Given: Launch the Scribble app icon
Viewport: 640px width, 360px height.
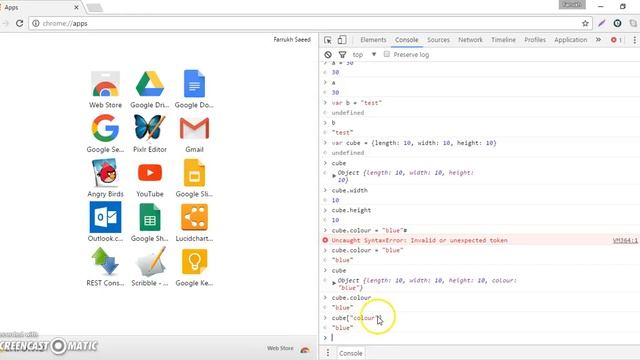Looking at the screenshot, I should (151, 262).
